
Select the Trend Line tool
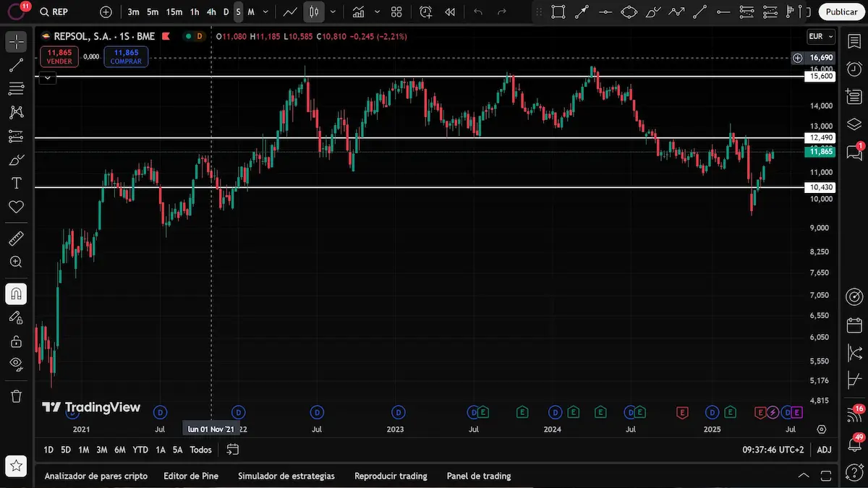[x=16, y=65]
